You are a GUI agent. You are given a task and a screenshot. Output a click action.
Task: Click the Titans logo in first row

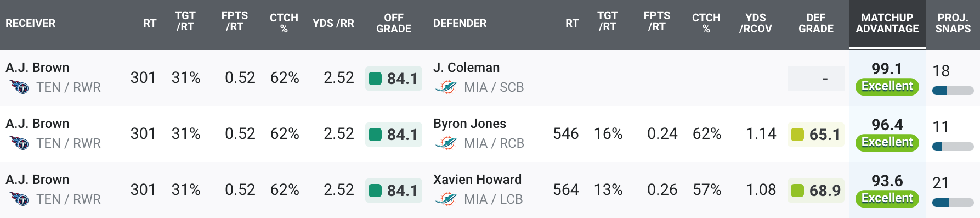point(20,87)
